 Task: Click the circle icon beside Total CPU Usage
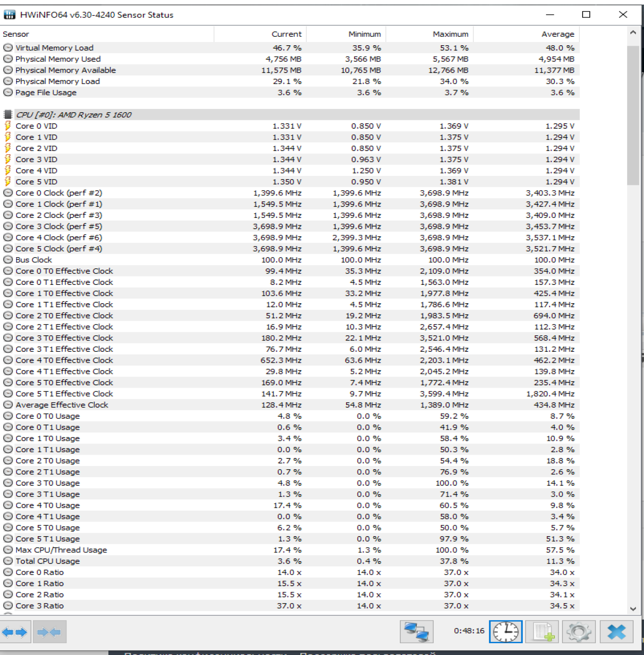pos(8,561)
